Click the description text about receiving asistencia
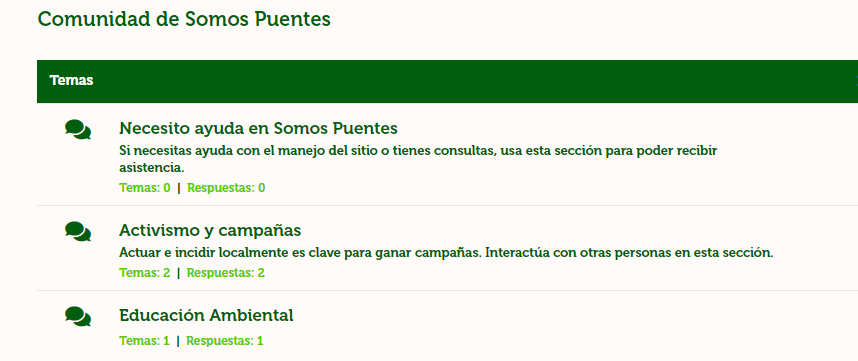This screenshot has height=361, width=858. pos(418,159)
